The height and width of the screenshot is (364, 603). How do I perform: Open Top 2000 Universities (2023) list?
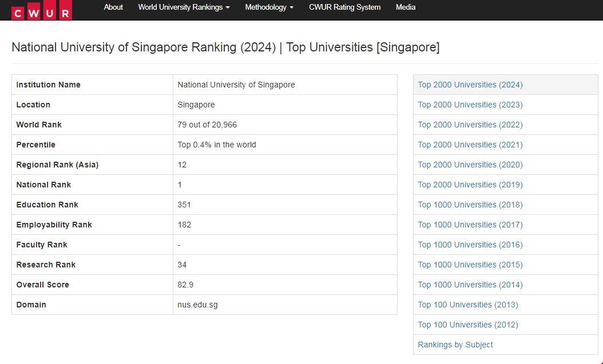coord(470,105)
